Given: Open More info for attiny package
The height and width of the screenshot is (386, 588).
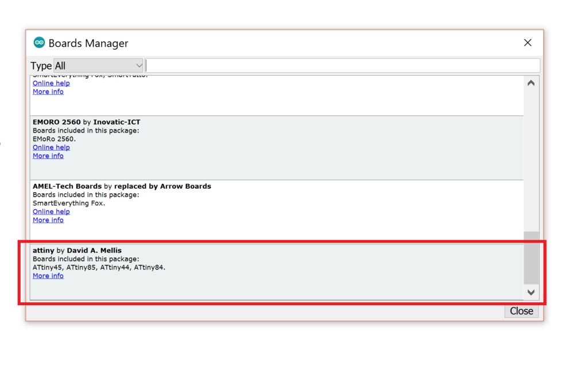Looking at the screenshot, I should click(x=48, y=276).
